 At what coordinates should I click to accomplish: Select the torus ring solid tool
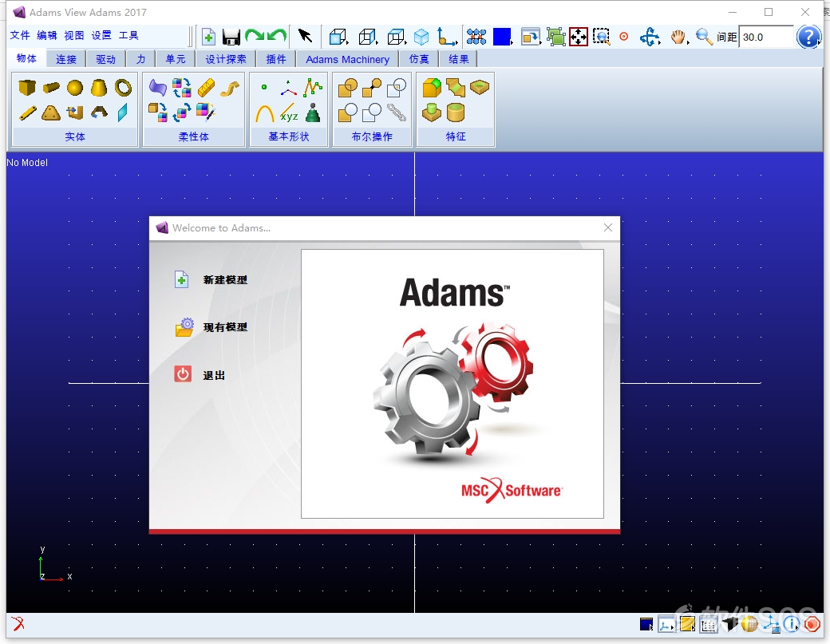click(x=124, y=87)
